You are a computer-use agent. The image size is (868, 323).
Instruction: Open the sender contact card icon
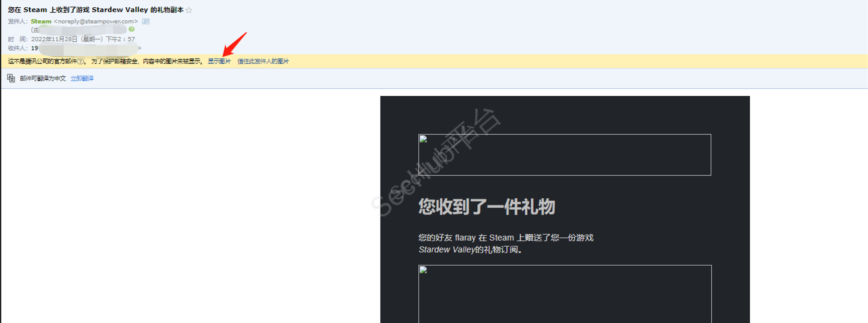(x=146, y=22)
